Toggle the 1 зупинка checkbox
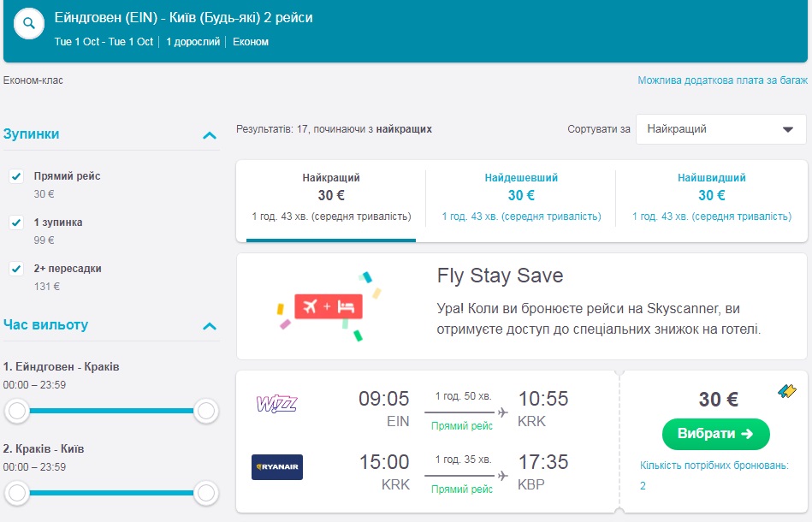Image resolution: width=812 pixels, height=522 pixels. pos(16,222)
